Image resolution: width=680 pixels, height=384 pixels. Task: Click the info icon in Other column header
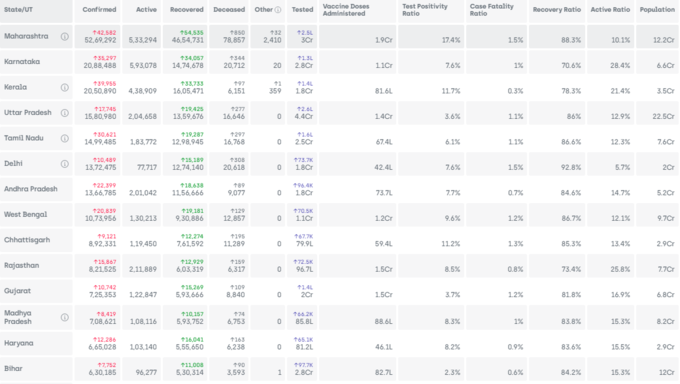pyautogui.click(x=278, y=10)
